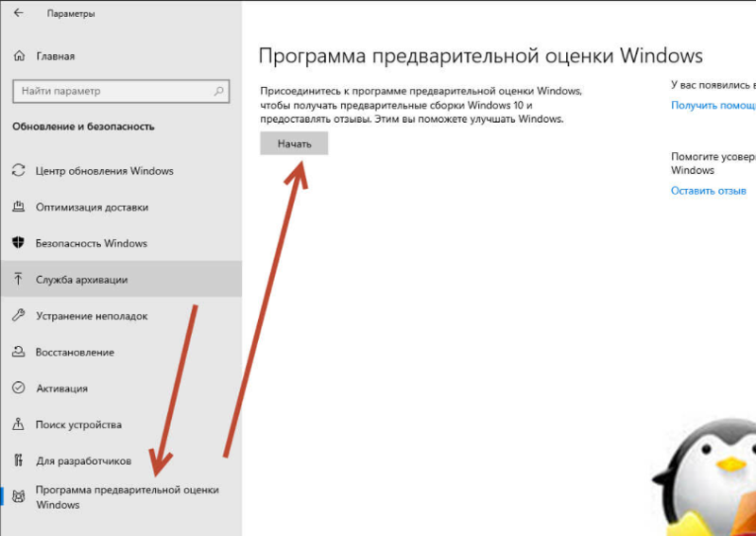Open the Получить помощь link
Screen dimensions: 756x536
[x=713, y=105]
